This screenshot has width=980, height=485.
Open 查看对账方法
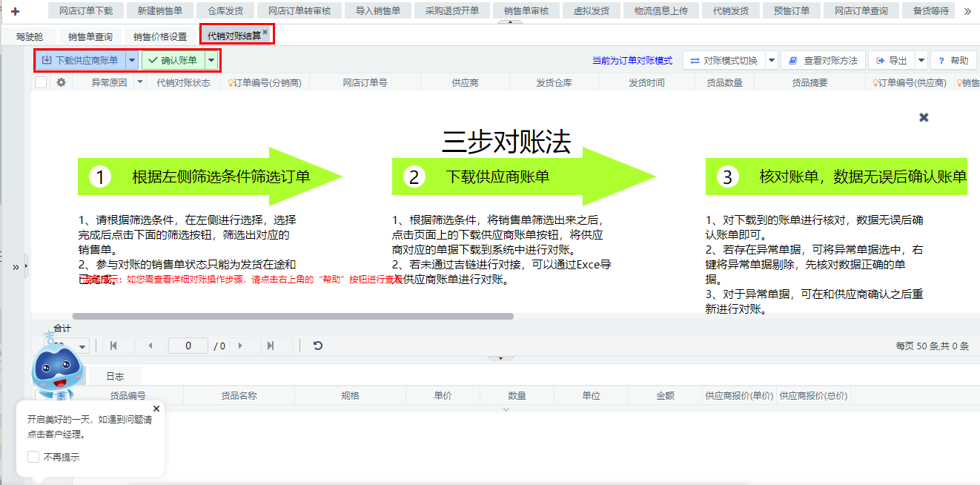824,60
